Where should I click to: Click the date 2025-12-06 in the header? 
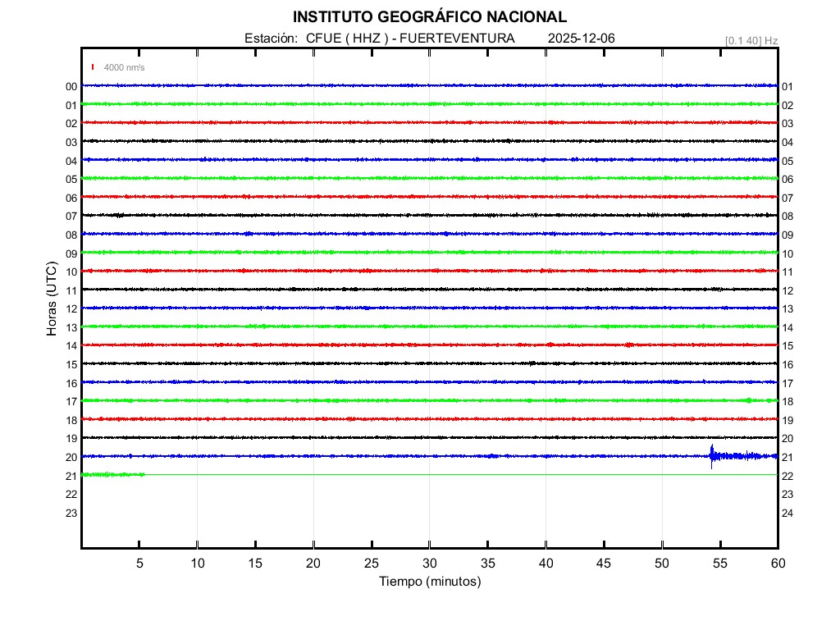(581, 39)
